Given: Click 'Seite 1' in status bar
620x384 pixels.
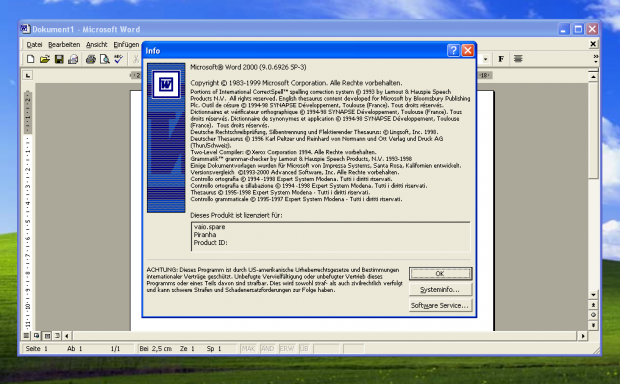Looking at the screenshot, I should (36, 348).
